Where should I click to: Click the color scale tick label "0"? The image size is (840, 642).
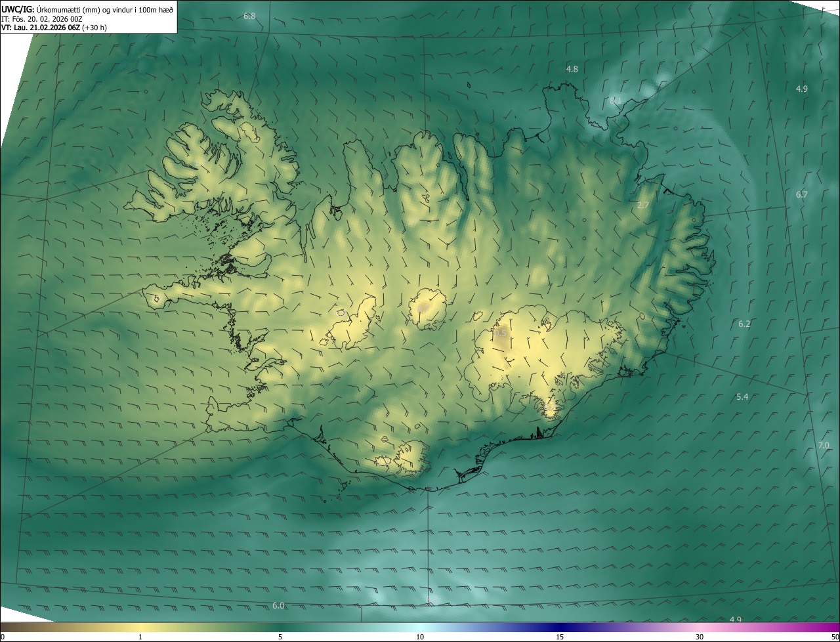[3, 637]
